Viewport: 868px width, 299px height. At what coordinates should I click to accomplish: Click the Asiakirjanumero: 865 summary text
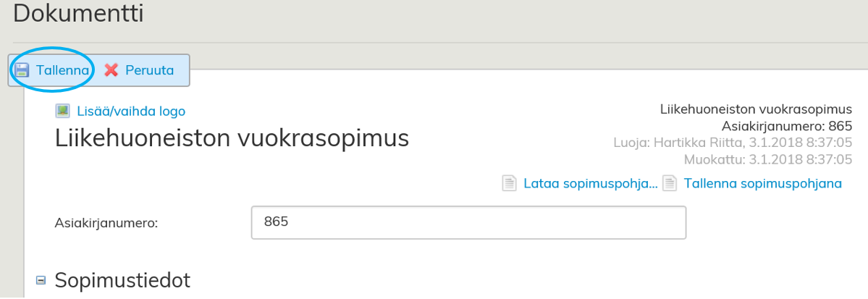(x=786, y=126)
